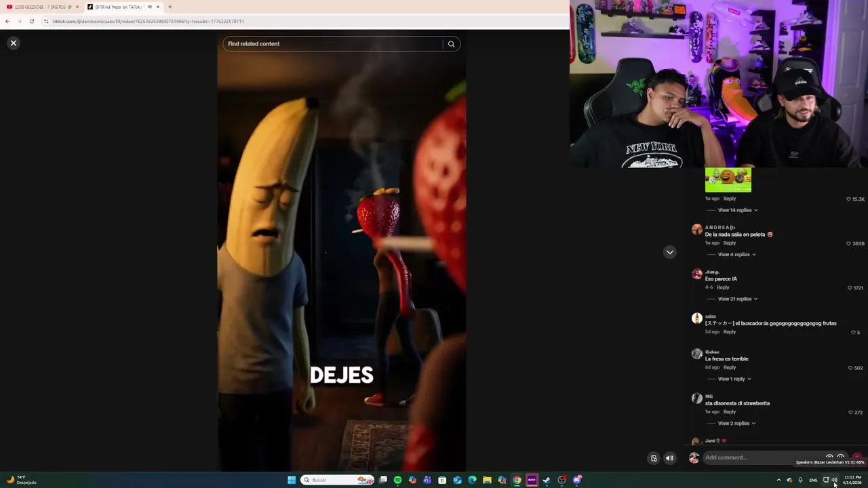Reply to La fresa es terrible comment
Screen dimensions: 868x488
[x=730, y=367]
